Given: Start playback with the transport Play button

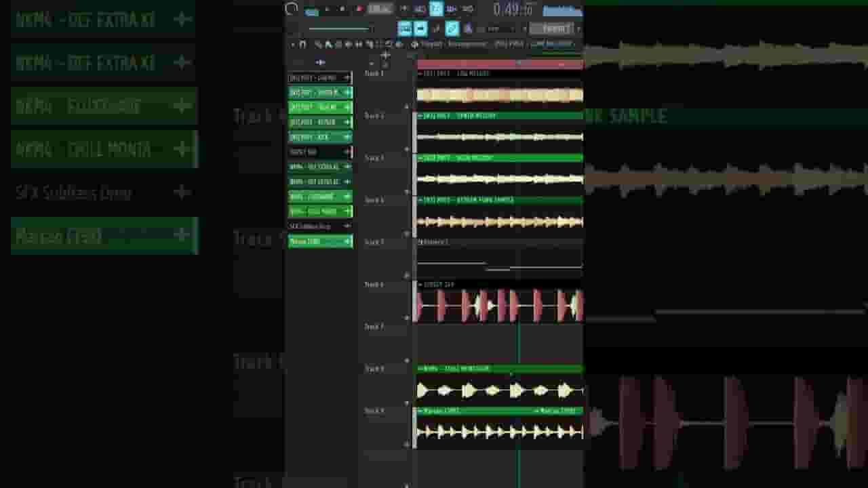Looking at the screenshot, I should coord(328,9).
